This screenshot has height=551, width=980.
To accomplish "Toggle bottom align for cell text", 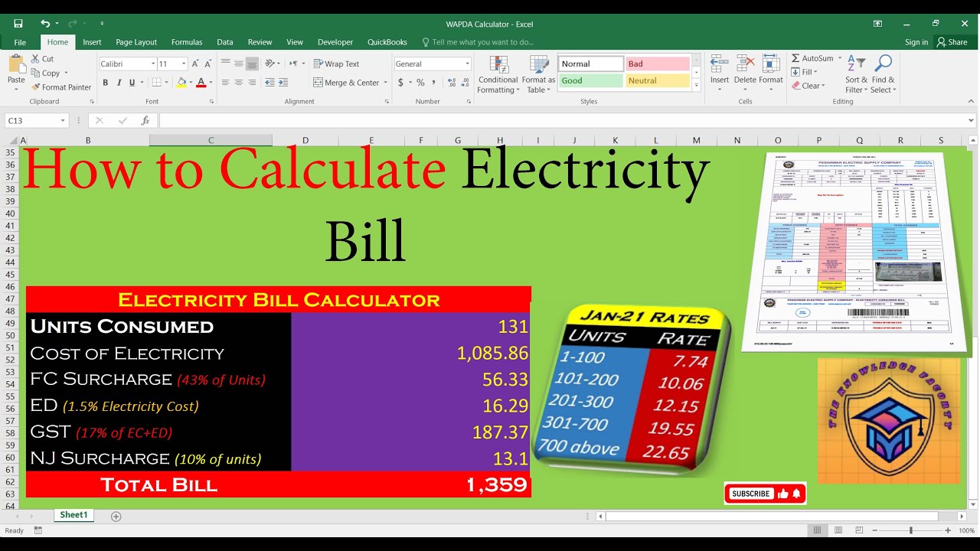I will 252,64.
